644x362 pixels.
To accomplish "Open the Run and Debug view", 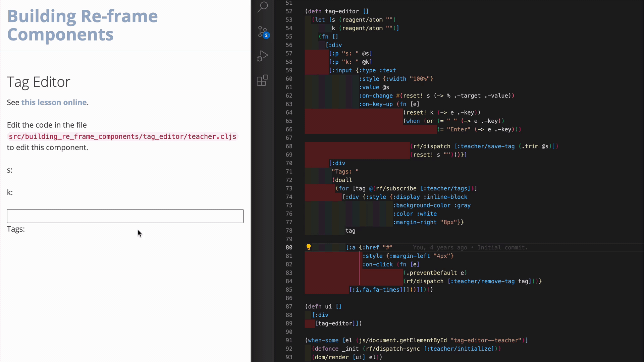I will click(x=263, y=56).
